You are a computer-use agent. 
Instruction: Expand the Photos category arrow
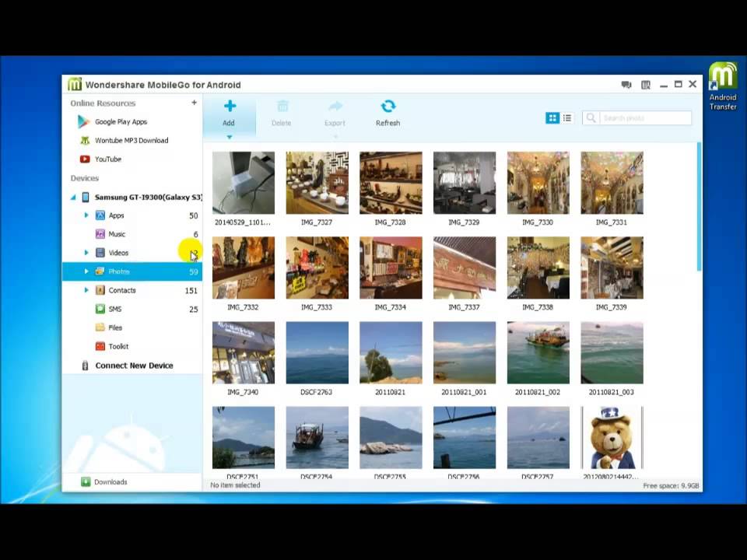click(86, 271)
